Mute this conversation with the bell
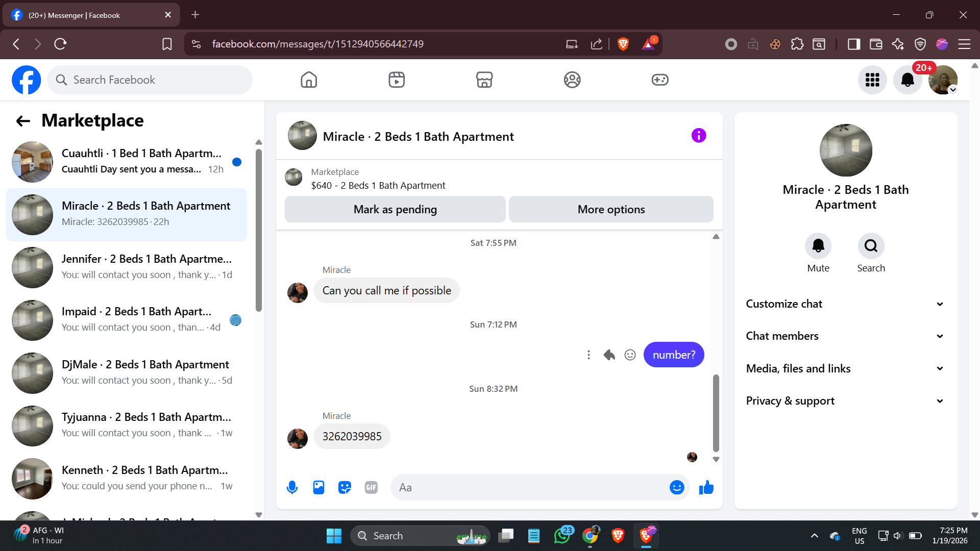This screenshot has height=551, width=980. click(818, 246)
